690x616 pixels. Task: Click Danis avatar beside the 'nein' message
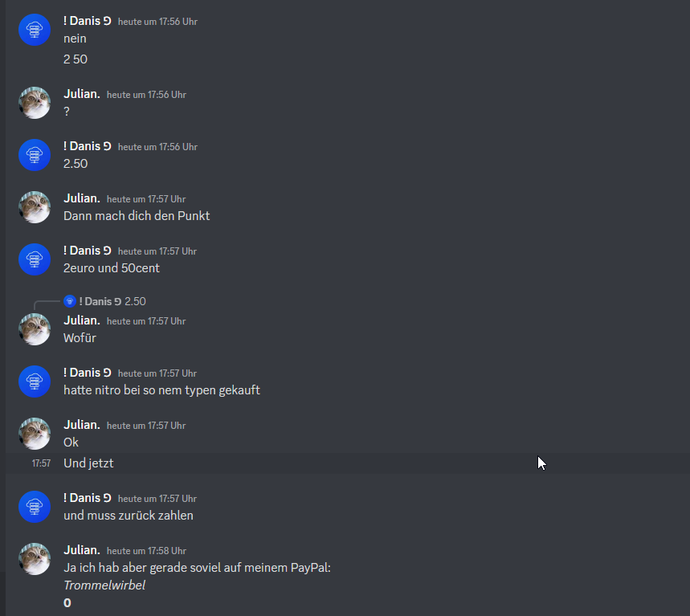[x=35, y=30]
